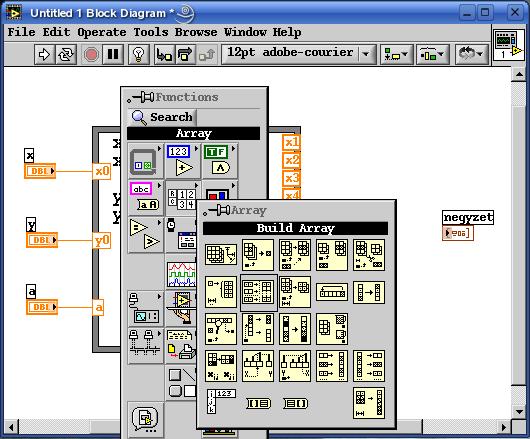Select the Interpolate 1D Array function
The width and height of the screenshot is (530, 439).
click(258, 366)
